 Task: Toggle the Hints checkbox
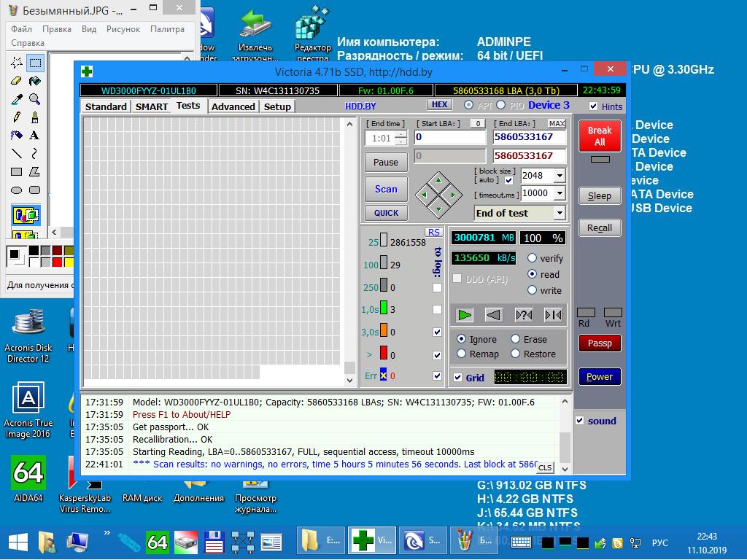point(594,106)
